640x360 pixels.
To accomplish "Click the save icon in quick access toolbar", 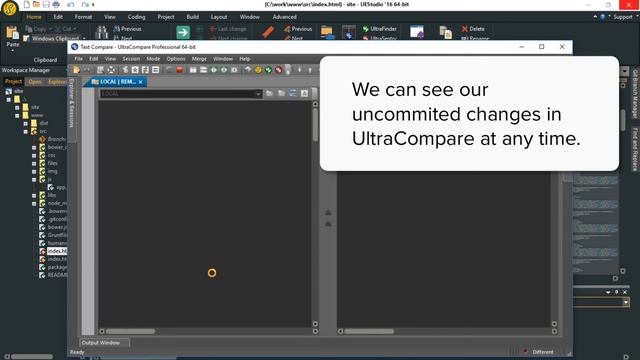I will click(x=46, y=4).
